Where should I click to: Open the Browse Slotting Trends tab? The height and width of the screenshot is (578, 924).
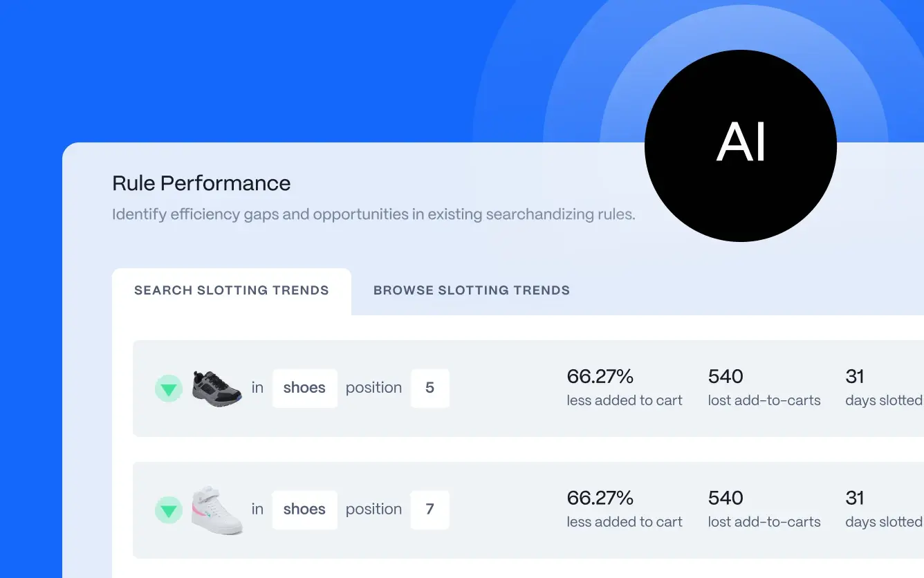[472, 290]
